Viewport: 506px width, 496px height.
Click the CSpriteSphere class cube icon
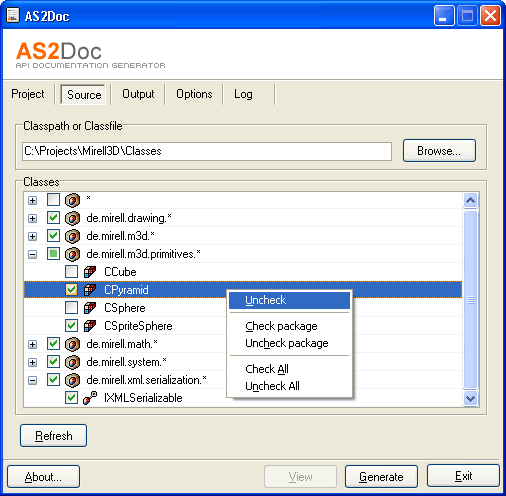[x=90, y=326]
